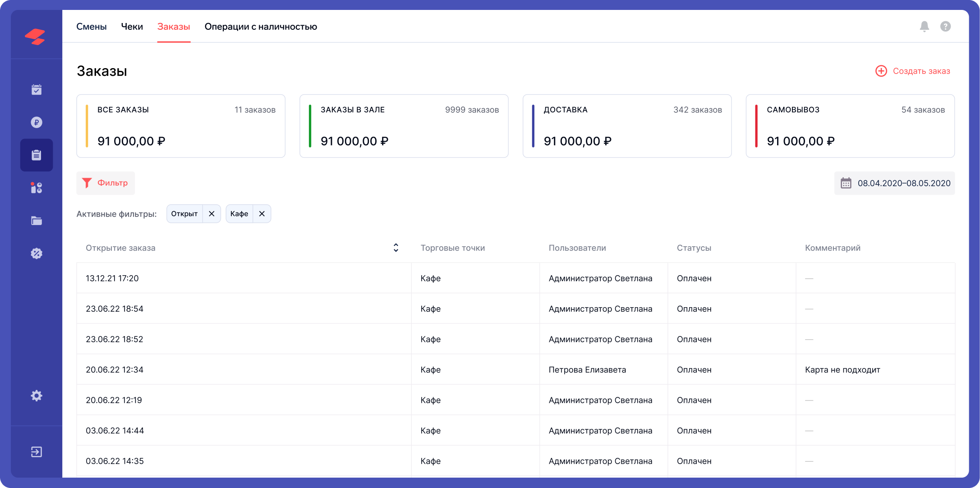Click the calendar-check icon in the sidebar
Viewport: 980px width, 488px height.
pos(37,90)
